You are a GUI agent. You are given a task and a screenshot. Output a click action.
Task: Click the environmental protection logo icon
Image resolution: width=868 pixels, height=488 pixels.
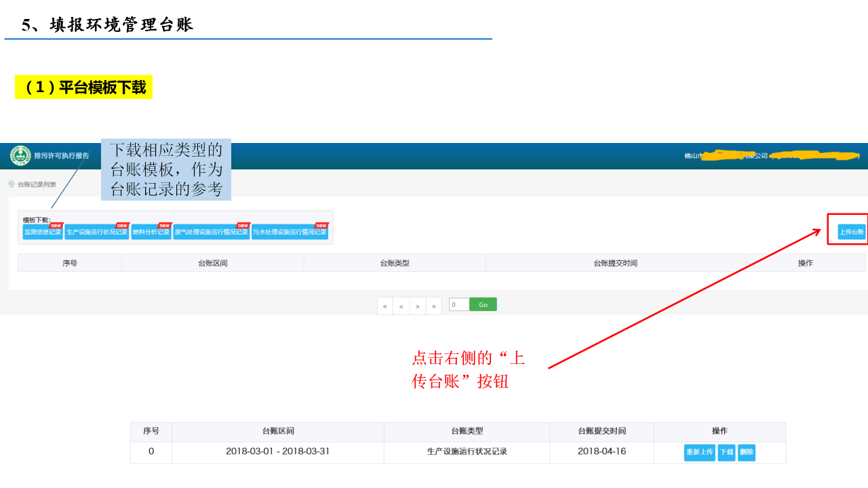[x=20, y=156]
